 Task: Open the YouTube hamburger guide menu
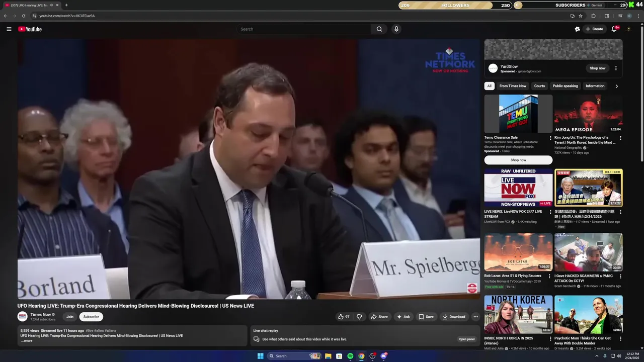coord(9,29)
